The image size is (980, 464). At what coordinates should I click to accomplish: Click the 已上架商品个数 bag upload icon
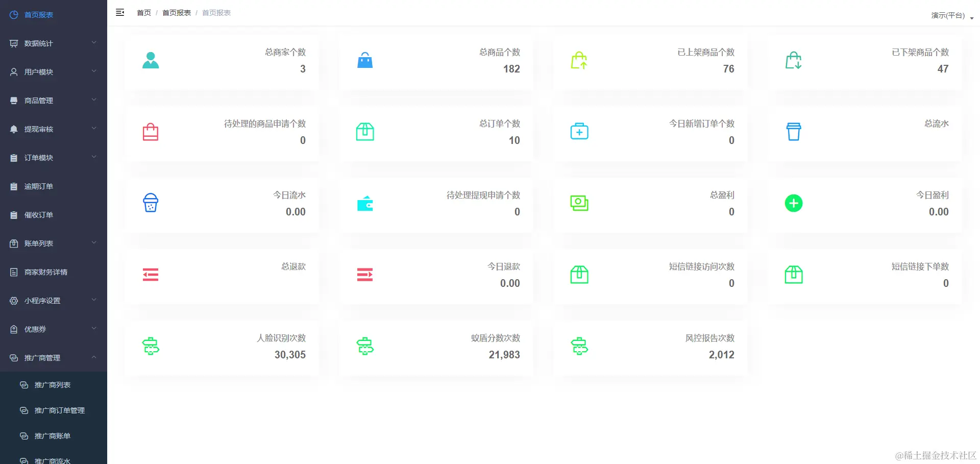click(579, 60)
